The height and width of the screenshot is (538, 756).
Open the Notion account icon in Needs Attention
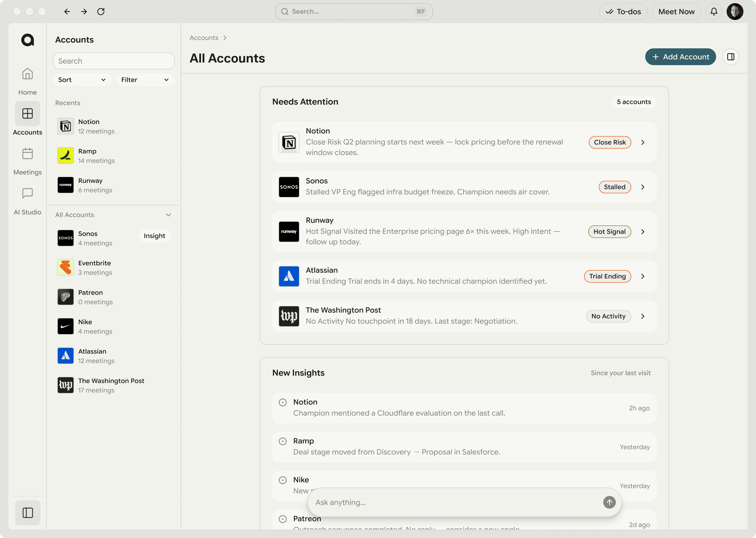[x=289, y=142]
